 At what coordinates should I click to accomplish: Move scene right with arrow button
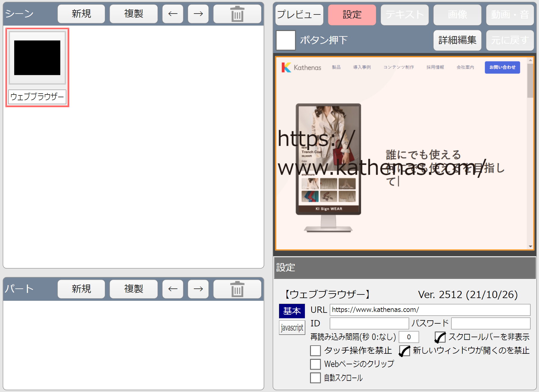click(x=198, y=14)
